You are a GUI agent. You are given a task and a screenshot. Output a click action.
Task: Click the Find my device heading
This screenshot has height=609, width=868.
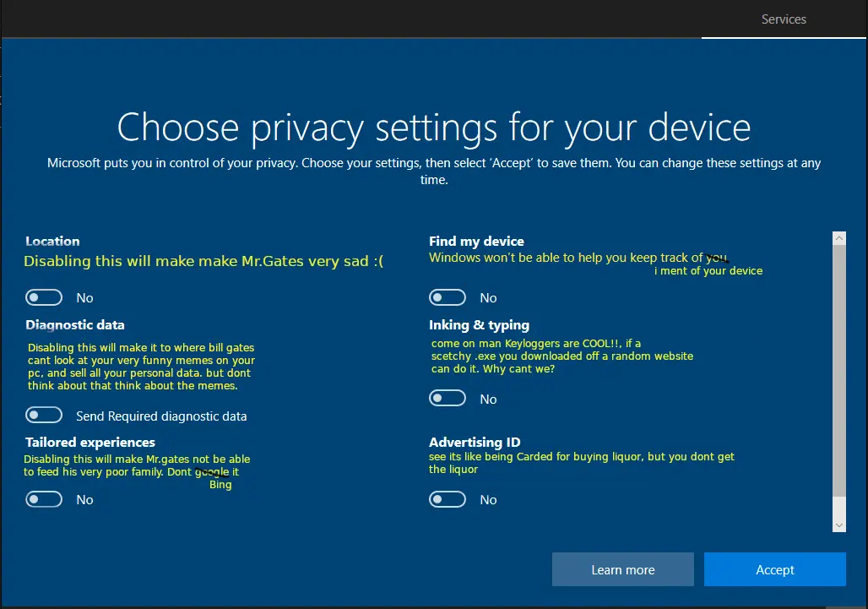point(476,242)
